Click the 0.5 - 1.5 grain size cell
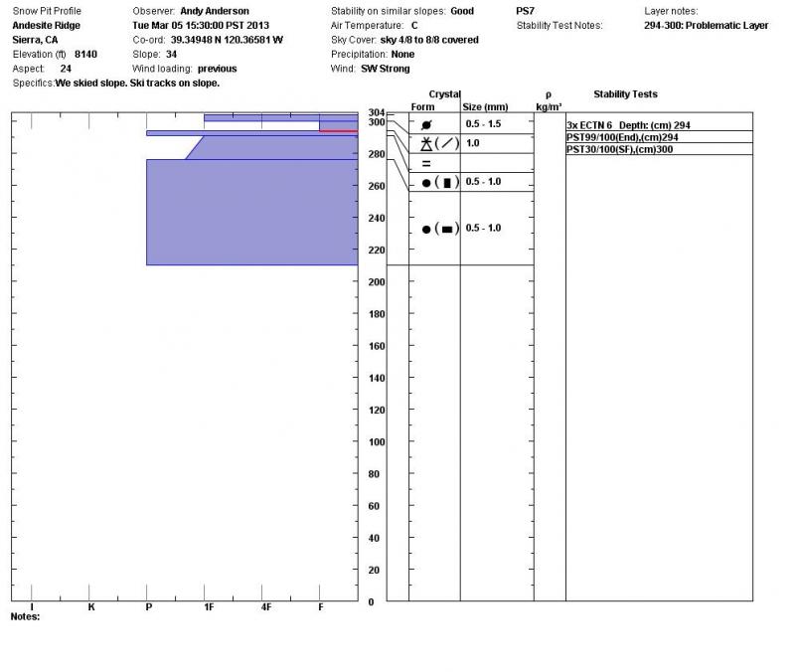 pyautogui.click(x=484, y=123)
